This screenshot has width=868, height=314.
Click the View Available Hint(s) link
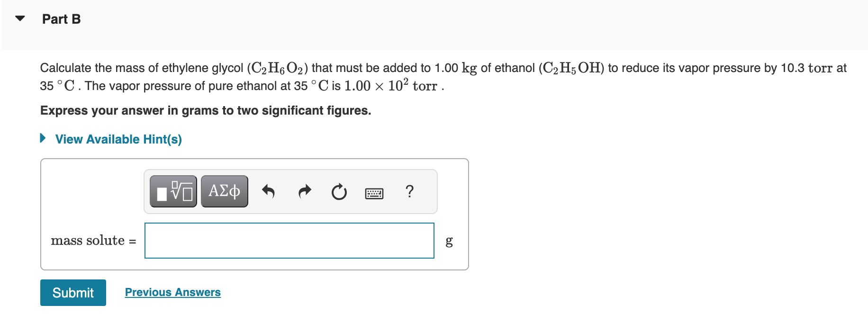point(118,139)
